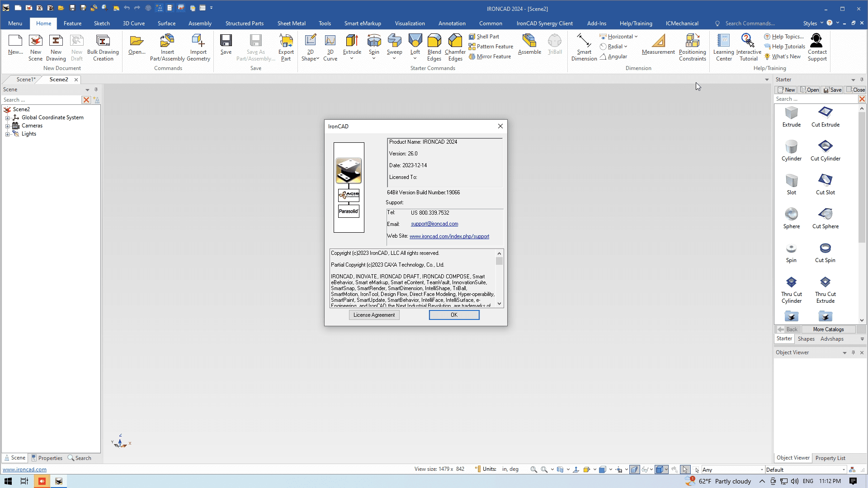The width and height of the screenshot is (868, 488).
Task: Open Positioning Constraints tool
Action: [692, 47]
